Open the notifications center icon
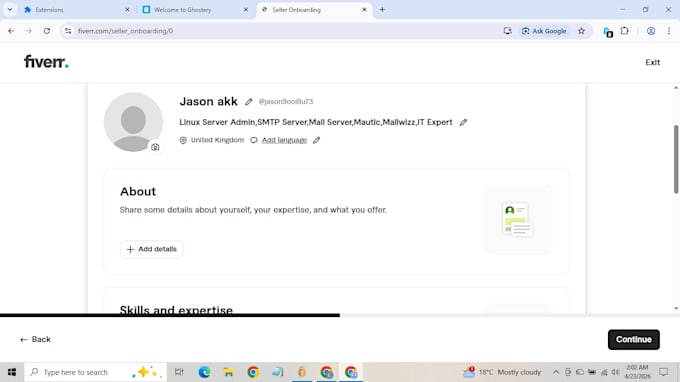680x382 pixels. coord(664,372)
